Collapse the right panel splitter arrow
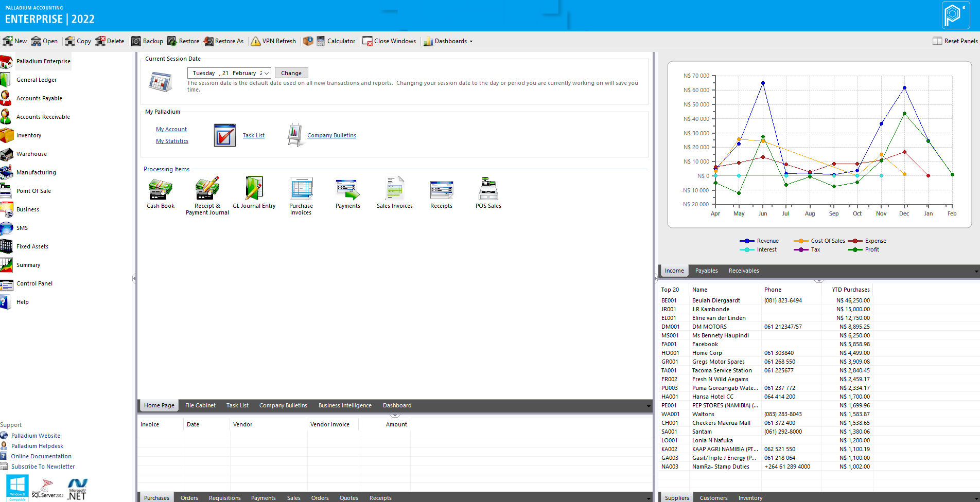 (x=656, y=278)
